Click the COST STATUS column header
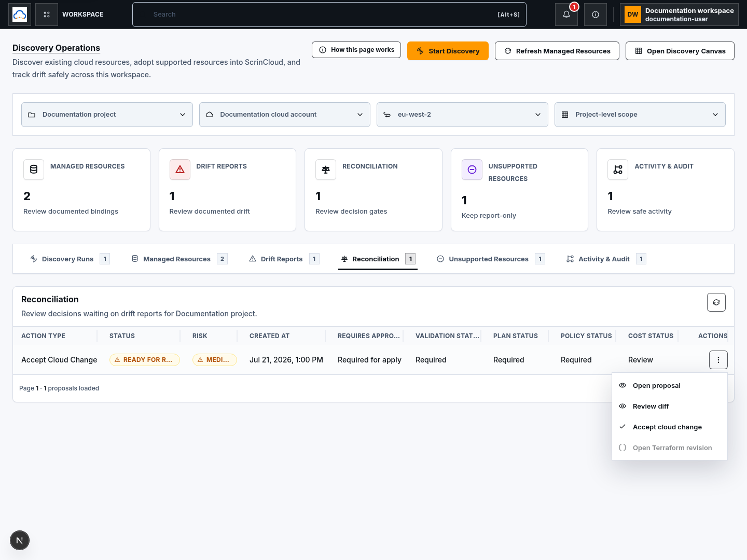The image size is (747, 560). click(x=651, y=336)
